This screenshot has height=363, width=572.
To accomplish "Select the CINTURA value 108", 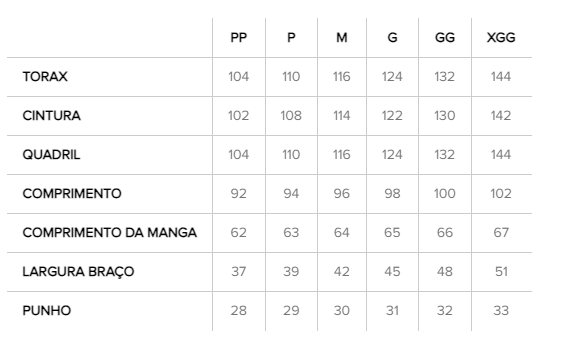I will pyautogui.click(x=291, y=116).
